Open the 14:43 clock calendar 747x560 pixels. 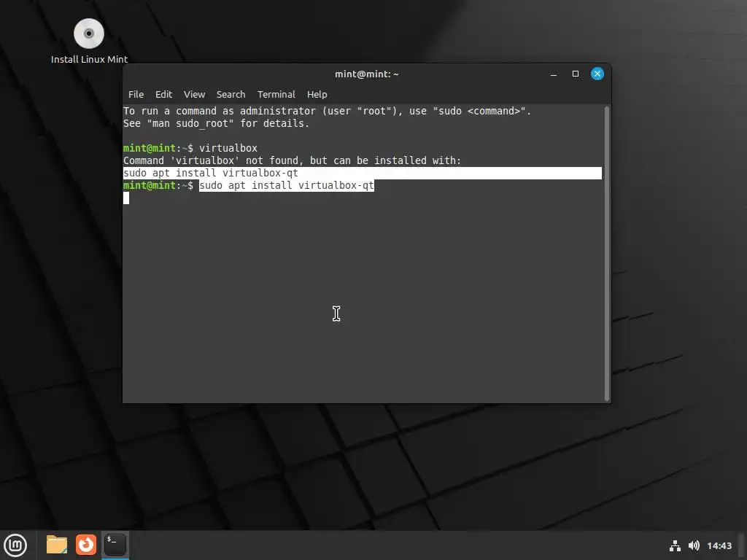[719, 545]
